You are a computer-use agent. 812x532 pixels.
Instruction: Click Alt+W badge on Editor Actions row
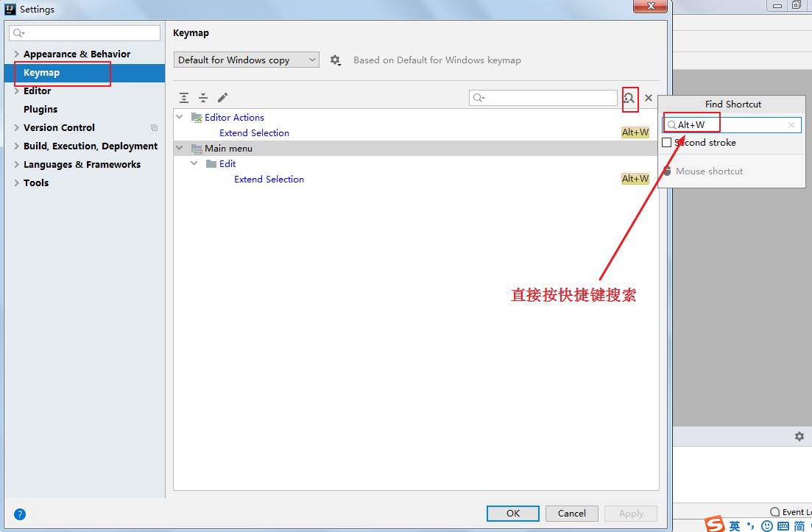point(635,132)
